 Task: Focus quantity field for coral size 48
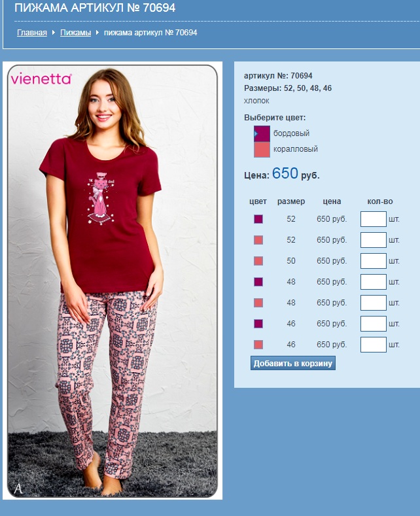[x=374, y=303]
